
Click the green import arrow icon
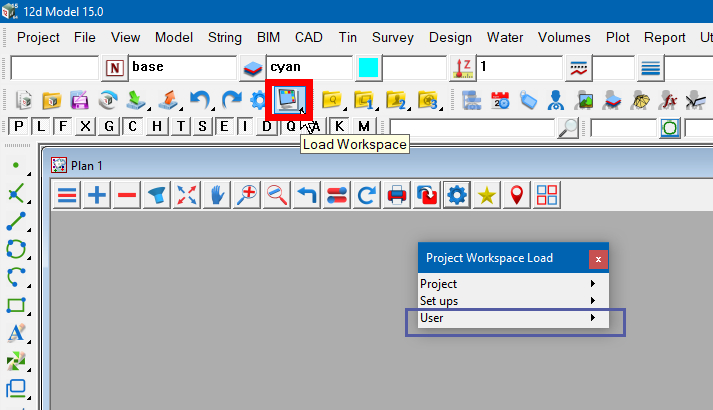click(x=136, y=100)
